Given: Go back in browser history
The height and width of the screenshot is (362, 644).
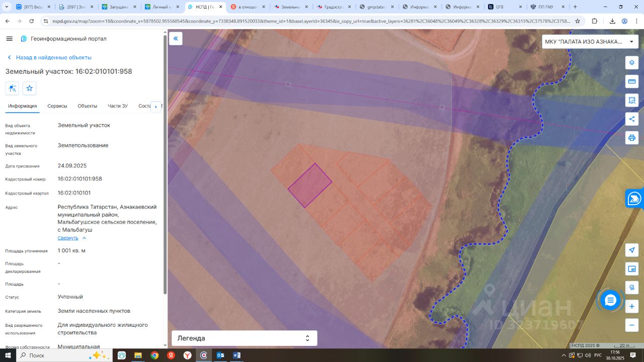Looking at the screenshot, I should click(x=7, y=21).
